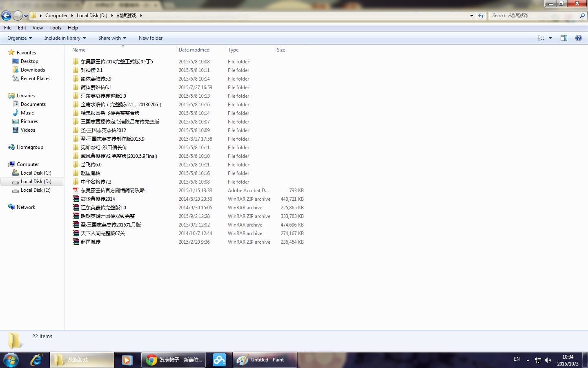Switch to Untitled - Paint window
The width and height of the screenshot is (588, 368).
(x=265, y=360)
